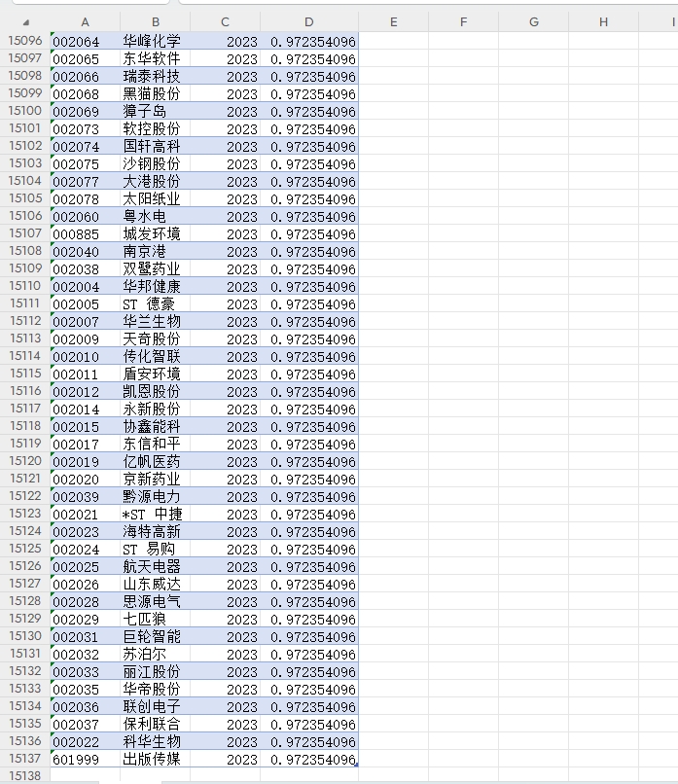
Task: Click stock code cell 002064
Action: (85, 41)
